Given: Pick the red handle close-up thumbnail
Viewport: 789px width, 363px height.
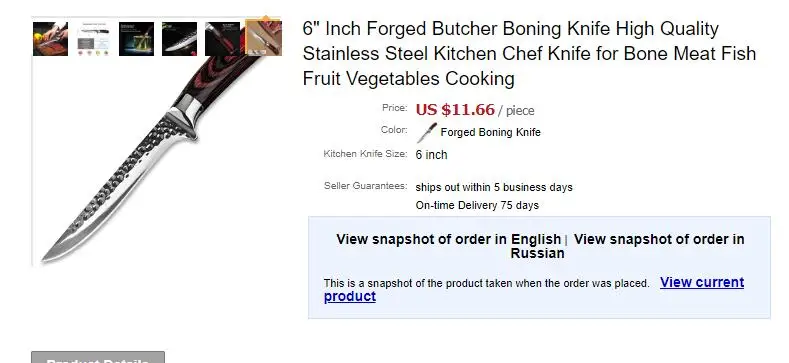Looking at the screenshot, I should click(222, 39).
